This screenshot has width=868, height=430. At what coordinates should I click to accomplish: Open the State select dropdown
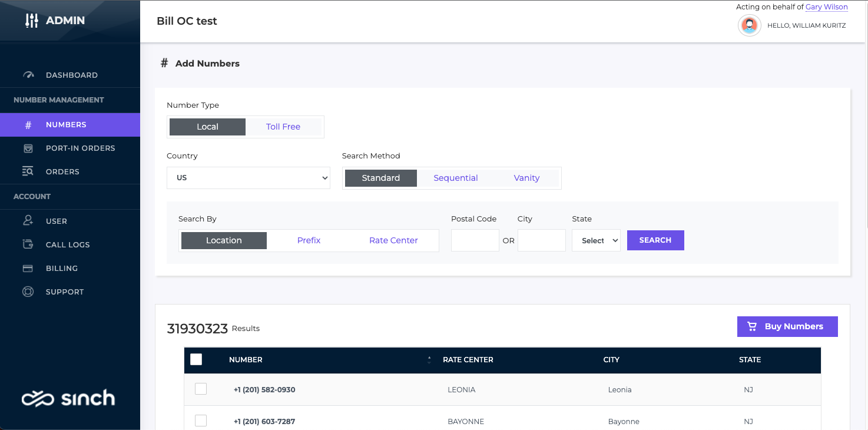pos(596,240)
